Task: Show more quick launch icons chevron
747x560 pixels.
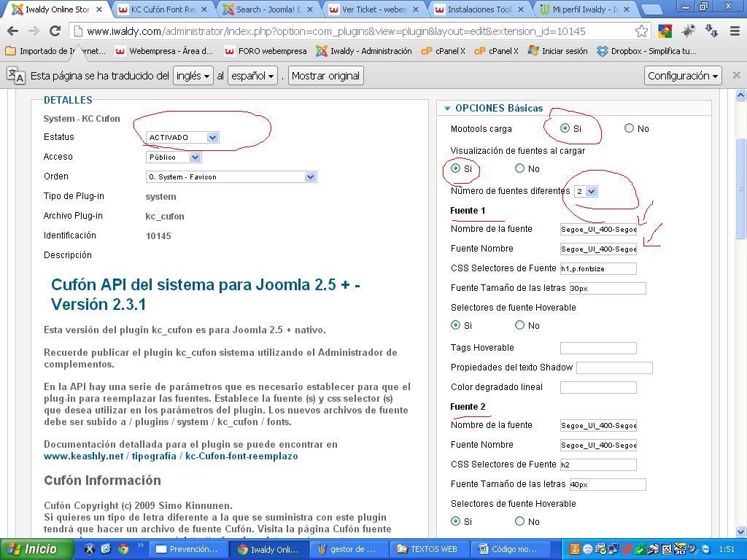Action: 140,545
